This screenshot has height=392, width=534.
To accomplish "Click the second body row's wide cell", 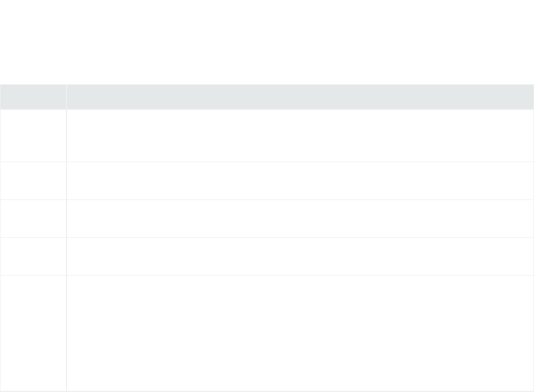I will coord(300,181).
